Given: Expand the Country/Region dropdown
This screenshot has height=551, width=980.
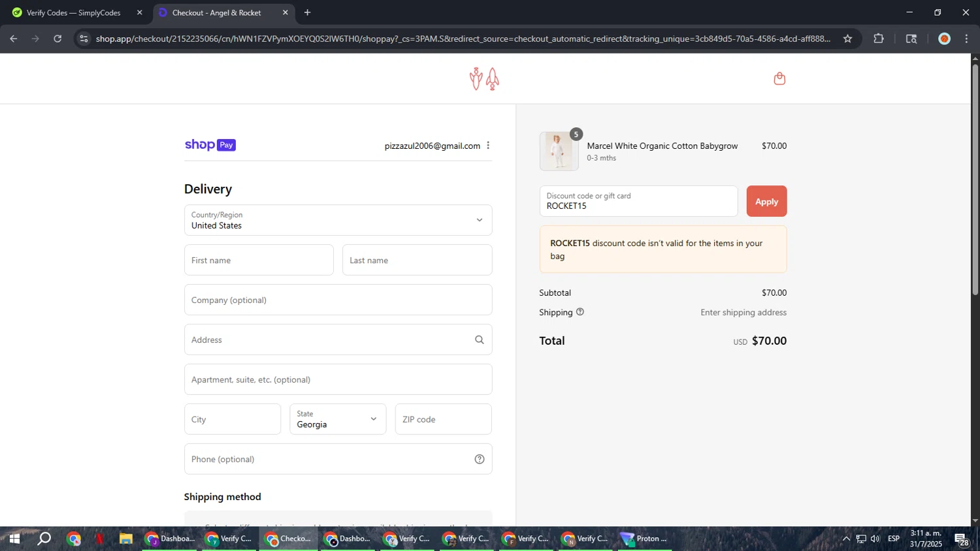Looking at the screenshot, I should coord(338,220).
